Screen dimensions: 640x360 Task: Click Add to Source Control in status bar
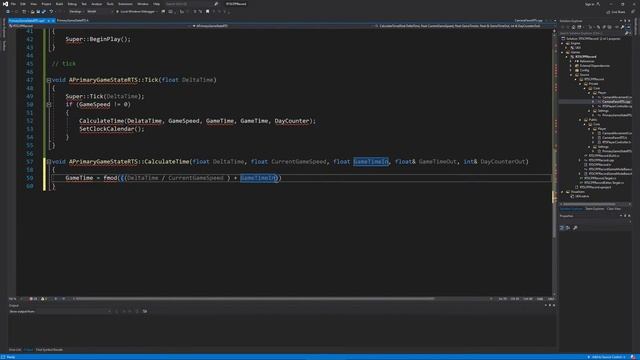(608, 357)
